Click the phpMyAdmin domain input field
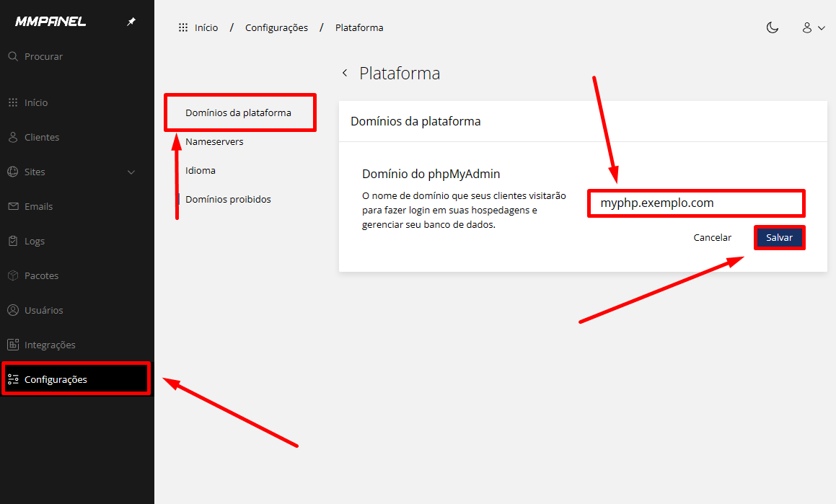 coord(696,203)
